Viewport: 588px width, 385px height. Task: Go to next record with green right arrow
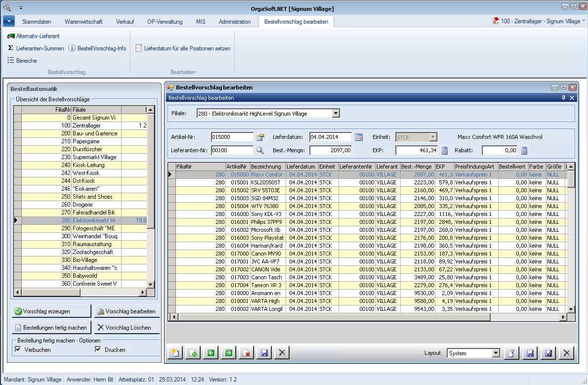229,353
